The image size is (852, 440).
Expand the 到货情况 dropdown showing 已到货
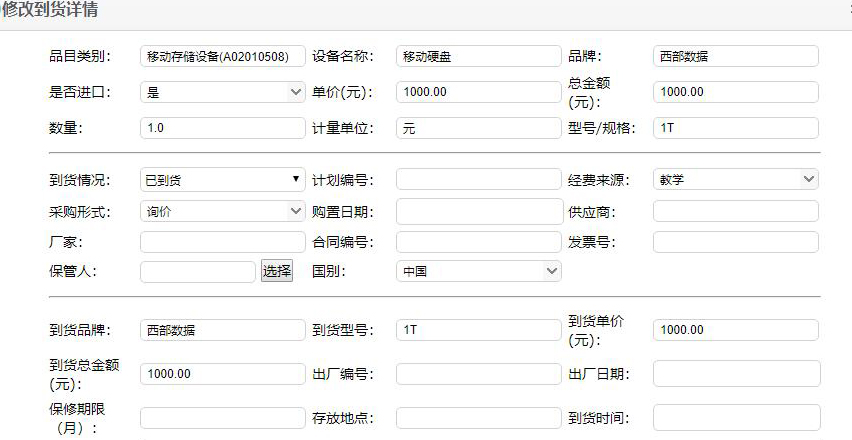click(x=223, y=179)
